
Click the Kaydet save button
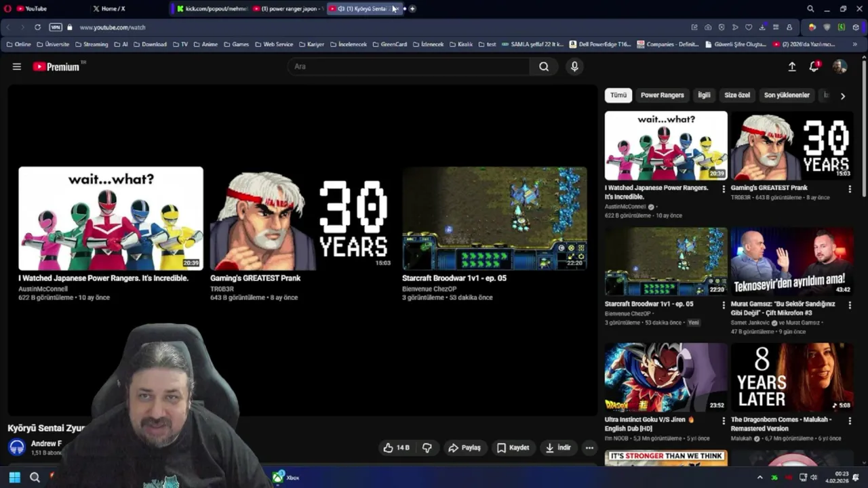(x=513, y=447)
